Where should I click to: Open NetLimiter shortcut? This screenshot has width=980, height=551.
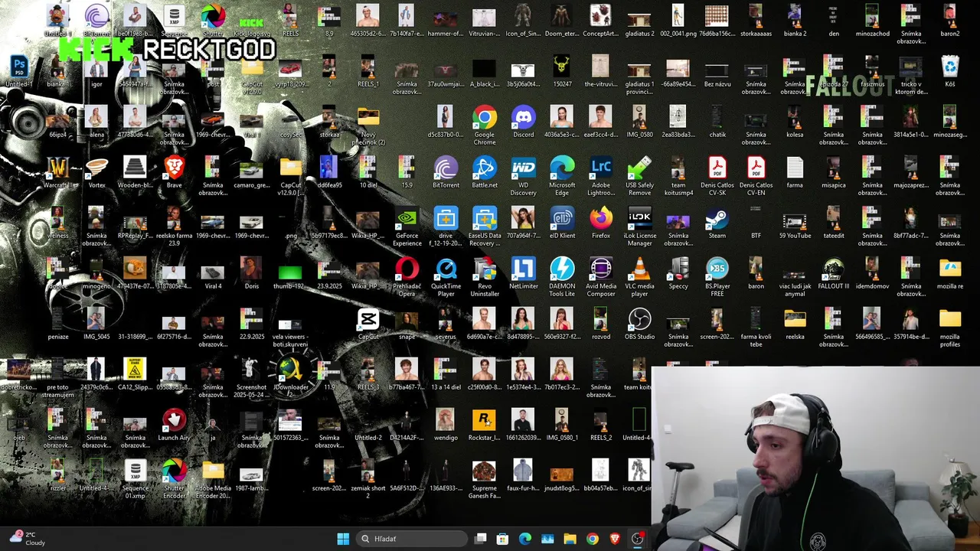(523, 274)
